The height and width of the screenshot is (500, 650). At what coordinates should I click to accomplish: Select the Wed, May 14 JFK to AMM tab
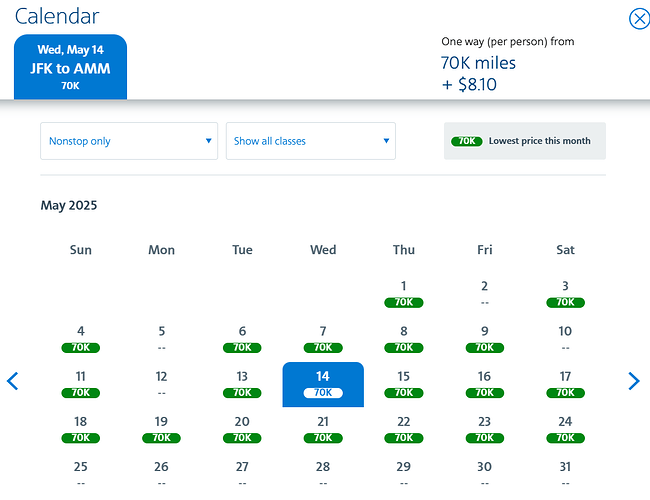pyautogui.click(x=70, y=67)
